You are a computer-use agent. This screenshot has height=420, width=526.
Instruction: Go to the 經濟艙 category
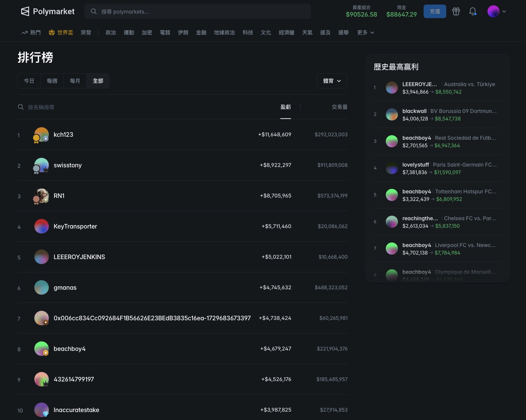point(286,32)
